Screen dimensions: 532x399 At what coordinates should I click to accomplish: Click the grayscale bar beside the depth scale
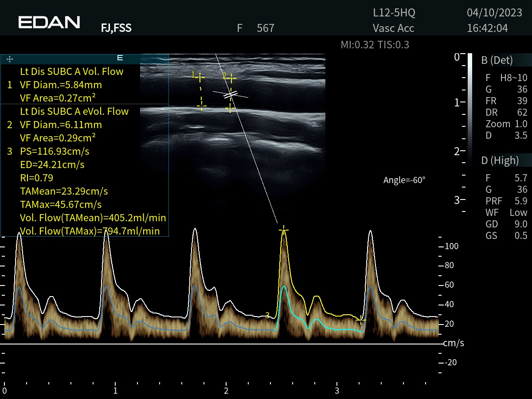tap(469, 109)
